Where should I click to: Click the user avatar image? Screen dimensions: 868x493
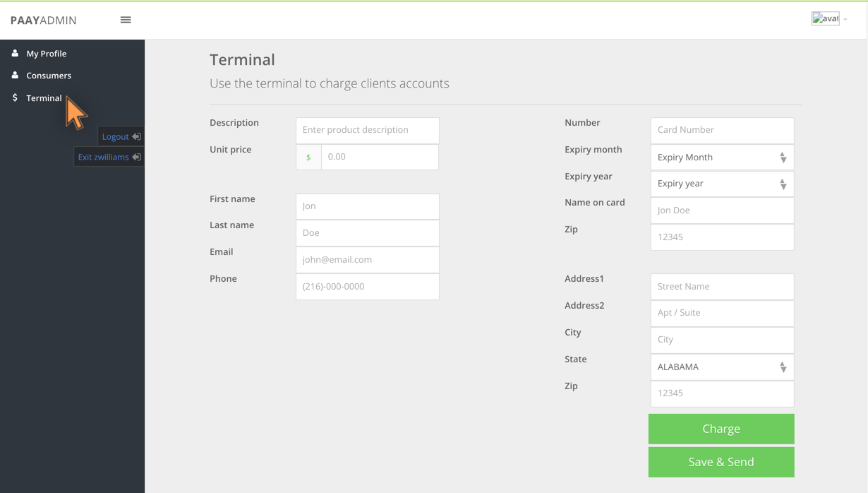[825, 19]
